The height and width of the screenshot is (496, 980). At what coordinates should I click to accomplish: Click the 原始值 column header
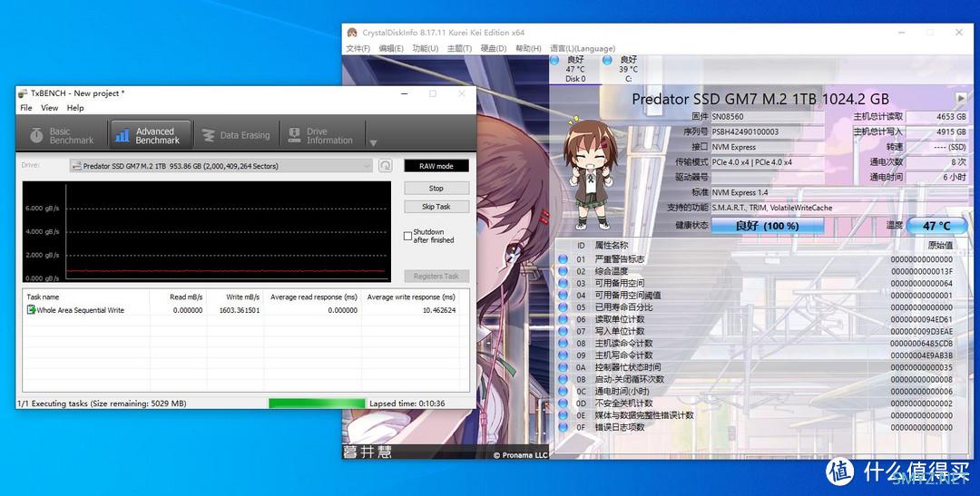coord(941,246)
